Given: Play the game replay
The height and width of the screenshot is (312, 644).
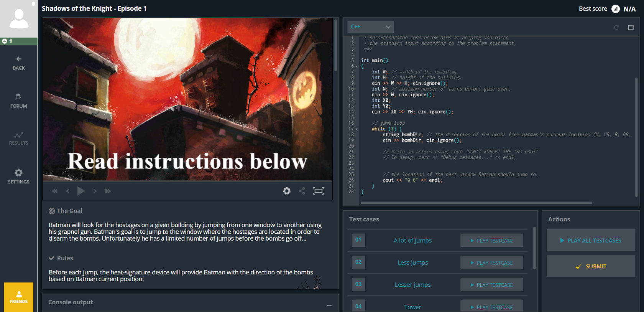Looking at the screenshot, I should 81,191.
